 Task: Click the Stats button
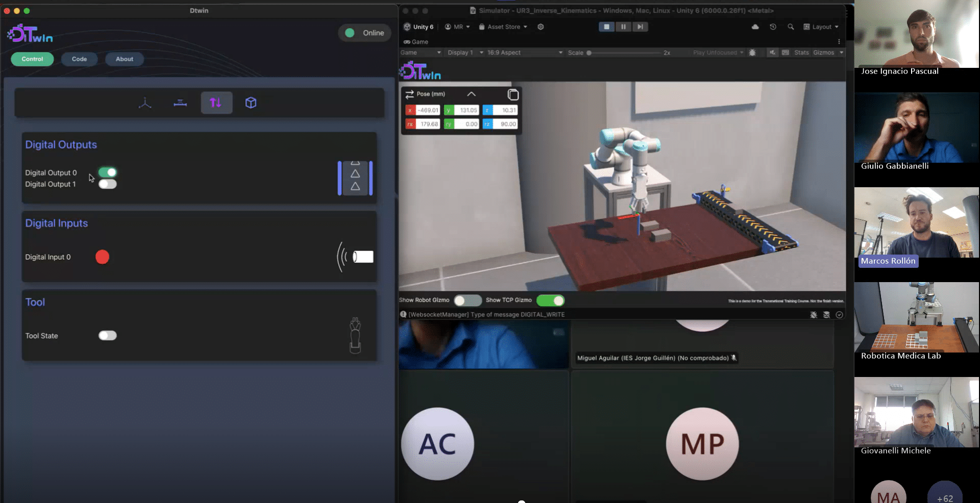pos(801,53)
